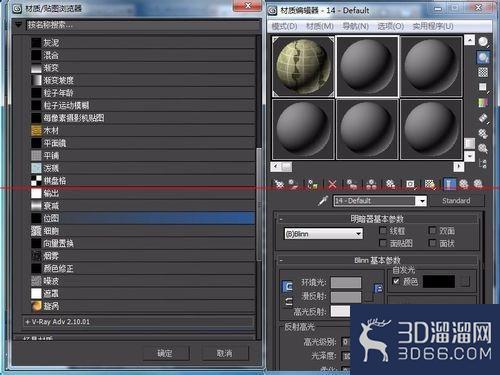Viewport: 500px width, 375px height.
Task: Select the 噪波 noise map entry
Action: [143, 281]
